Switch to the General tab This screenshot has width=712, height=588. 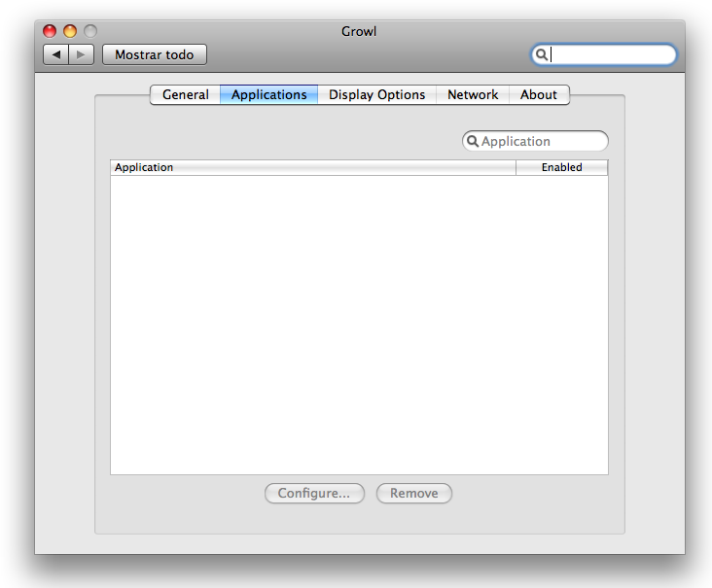(185, 95)
